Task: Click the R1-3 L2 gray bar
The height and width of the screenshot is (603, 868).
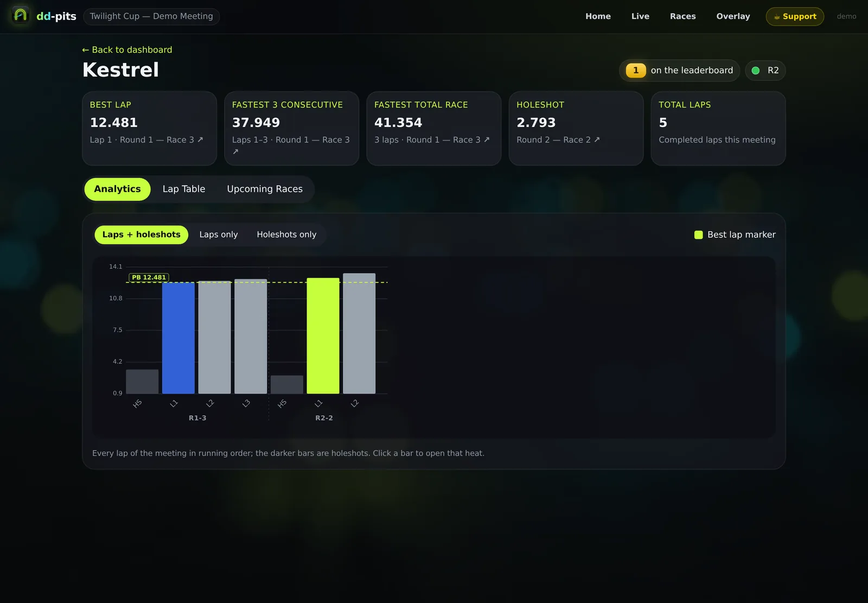Action: (x=214, y=337)
